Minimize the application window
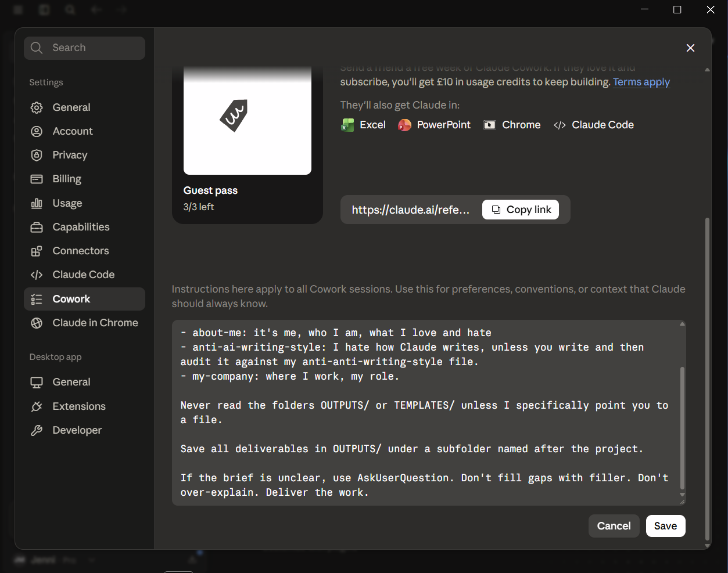The width and height of the screenshot is (728, 573). (644, 10)
